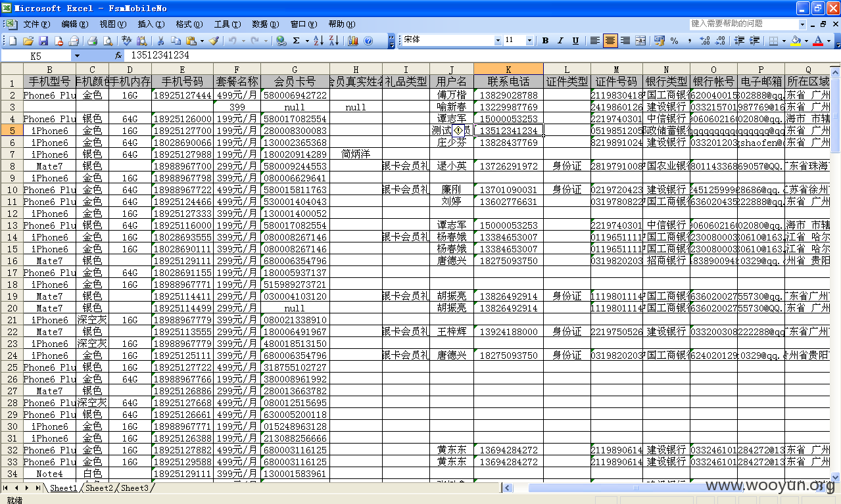Viewport: 841px width, 504px height.
Task: Increase cell indent
Action: pyautogui.click(x=754, y=41)
